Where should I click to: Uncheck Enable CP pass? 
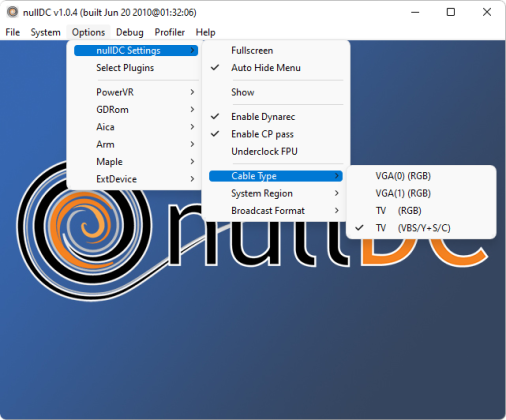276,134
